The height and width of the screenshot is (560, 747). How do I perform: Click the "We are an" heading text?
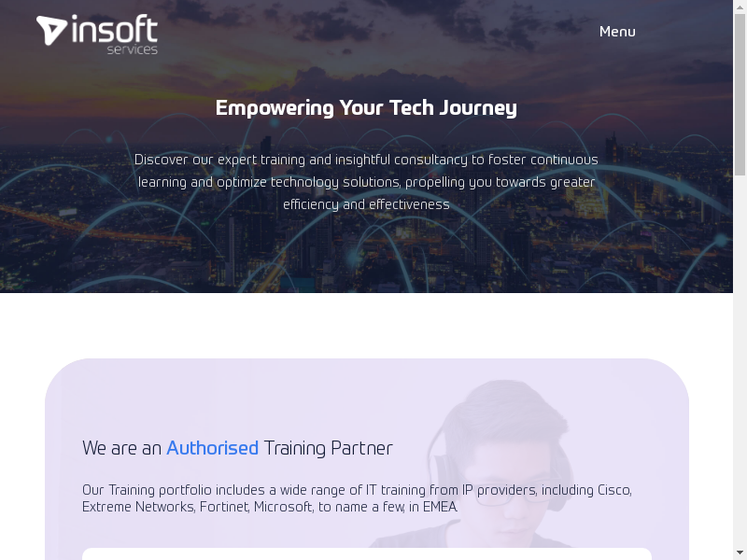[121, 448]
